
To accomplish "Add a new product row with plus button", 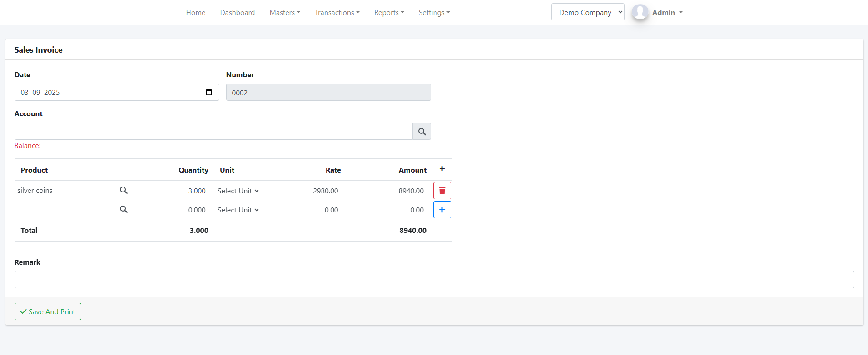I will click(x=442, y=210).
